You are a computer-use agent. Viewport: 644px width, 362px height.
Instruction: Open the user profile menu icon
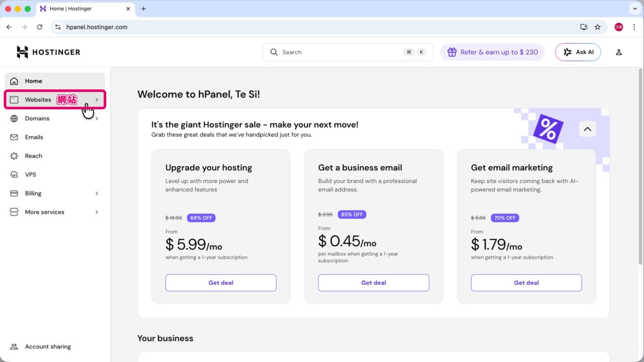[x=619, y=52]
